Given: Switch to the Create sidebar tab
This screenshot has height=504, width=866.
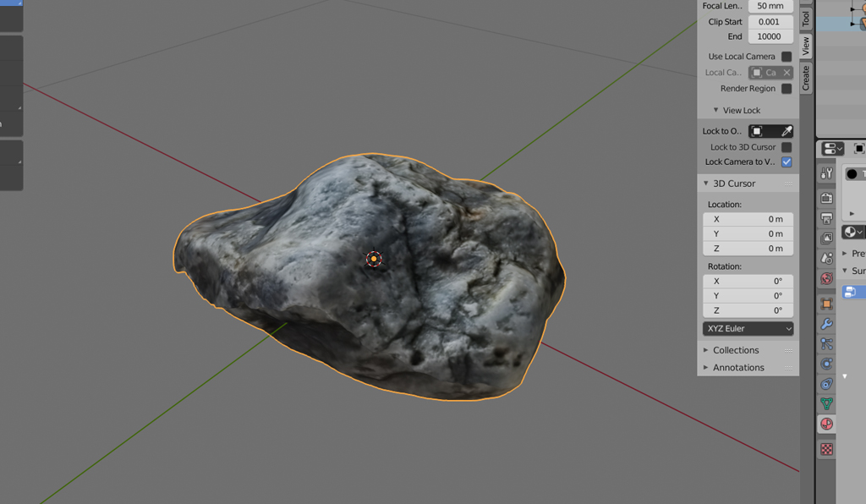Looking at the screenshot, I should [x=806, y=77].
